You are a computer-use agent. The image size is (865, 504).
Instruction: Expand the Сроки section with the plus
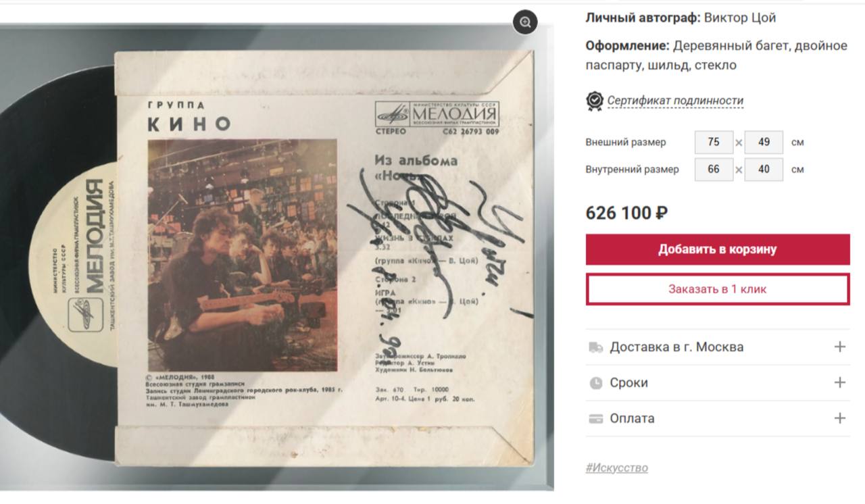[x=839, y=382]
